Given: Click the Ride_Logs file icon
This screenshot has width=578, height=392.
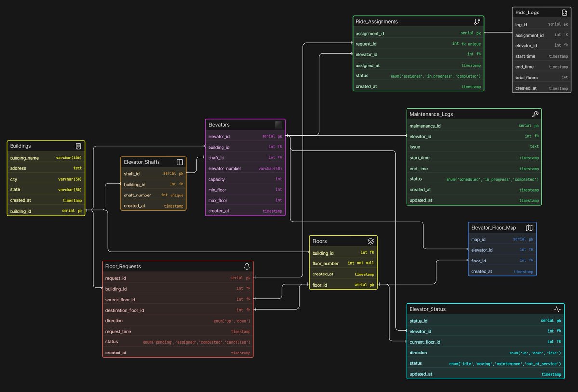Looking at the screenshot, I should pyautogui.click(x=565, y=13).
